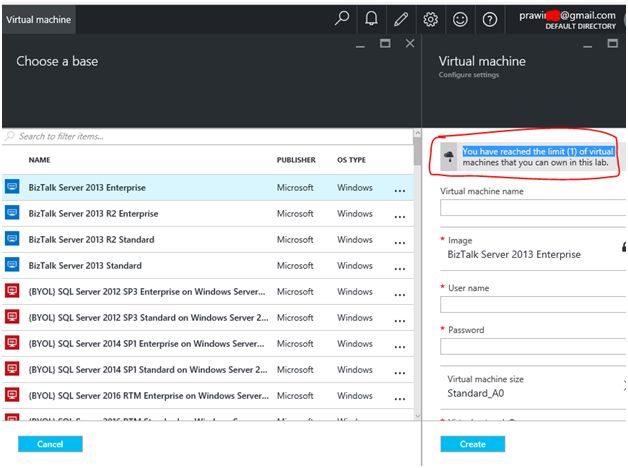This screenshot has width=628, height=468.
Task: Click the User name input field
Action: 533,305
